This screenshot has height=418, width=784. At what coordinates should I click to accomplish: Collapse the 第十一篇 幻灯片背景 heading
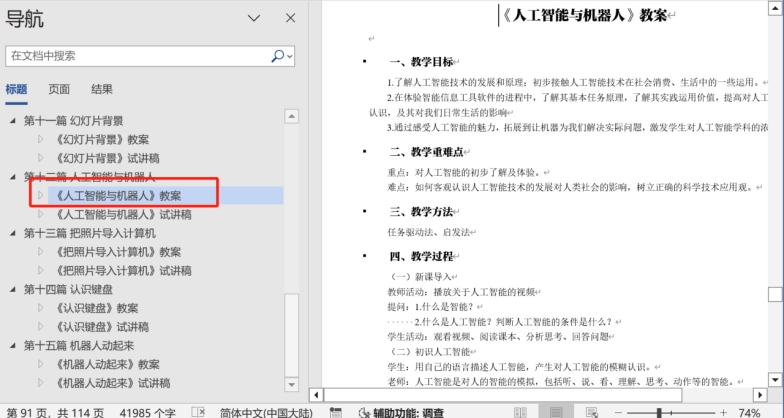(13, 121)
